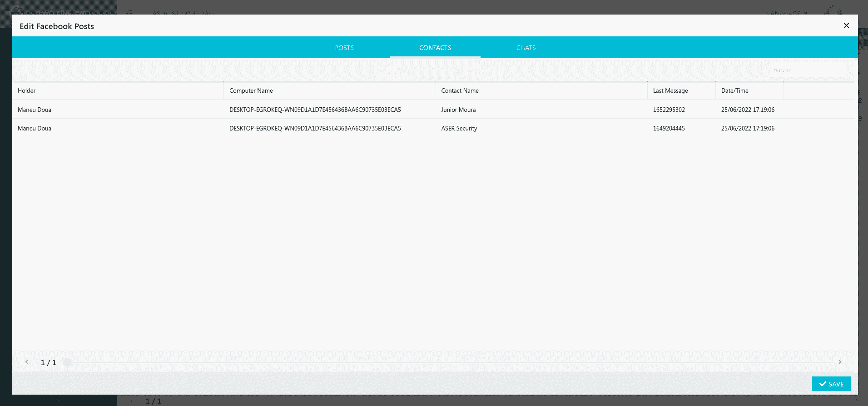Click hamburger menu icon in background header
868x406 pixels.
pos(129,12)
